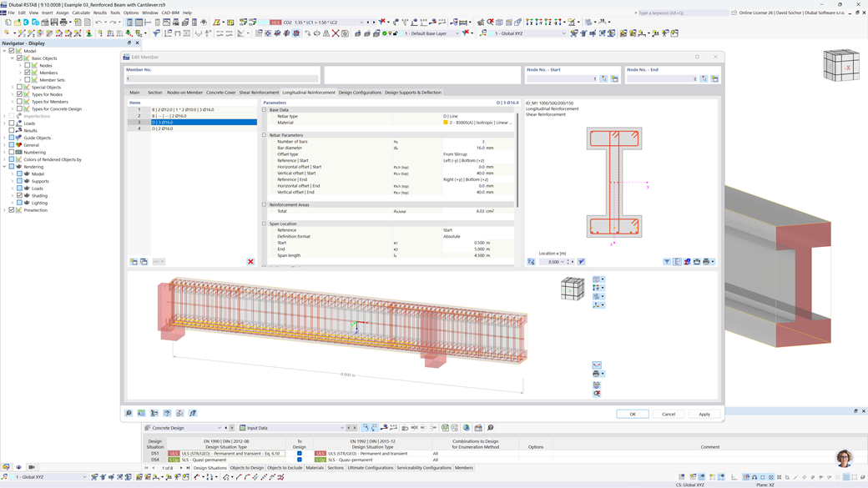Click the Undo arrow in main toolbar
The height and width of the screenshot is (488, 868).
click(x=99, y=23)
